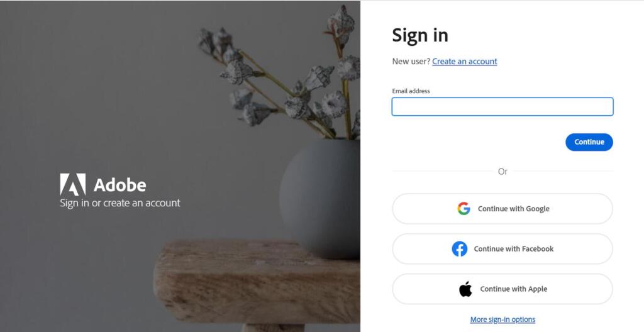
Task: Click the gray round vase in photo
Action: [320, 199]
